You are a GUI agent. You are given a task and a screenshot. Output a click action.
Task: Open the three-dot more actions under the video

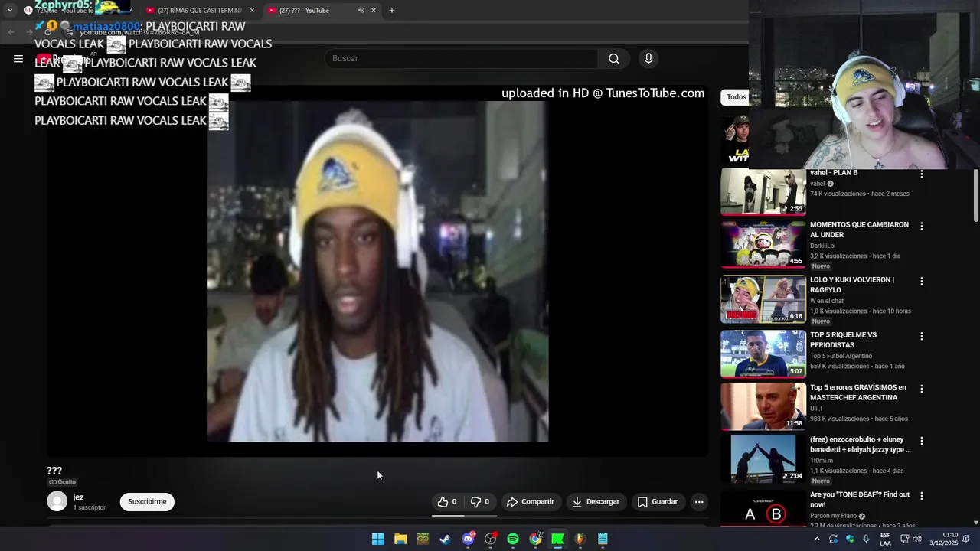(x=699, y=502)
